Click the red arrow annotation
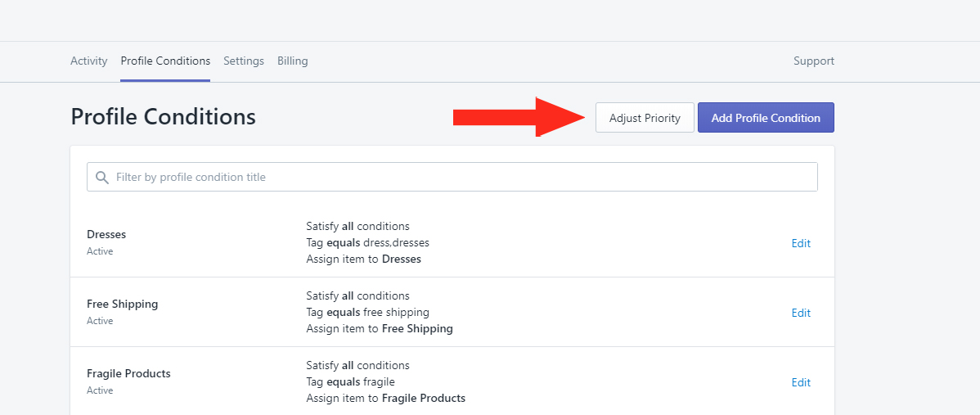980x415 pixels. (519, 117)
